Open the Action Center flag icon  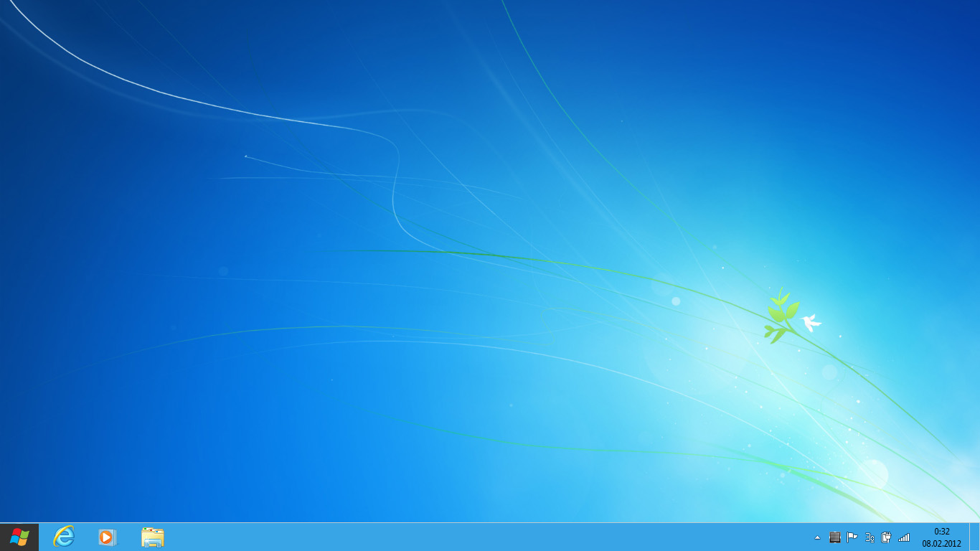[852, 537]
